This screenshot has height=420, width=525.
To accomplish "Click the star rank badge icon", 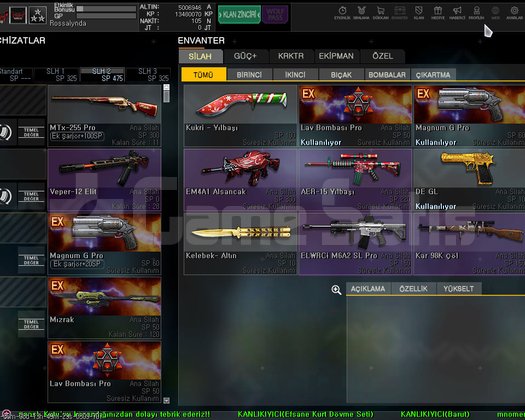I will 38,15.
